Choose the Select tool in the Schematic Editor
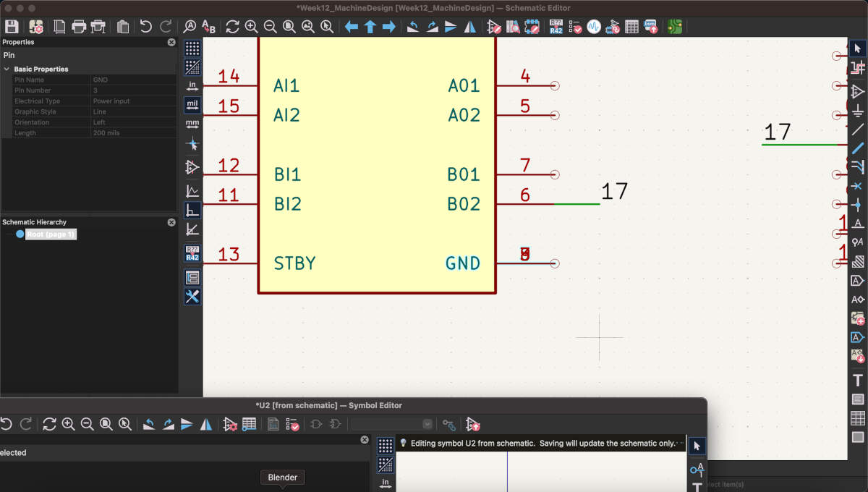Viewport: 868px width, 492px height. tap(858, 48)
